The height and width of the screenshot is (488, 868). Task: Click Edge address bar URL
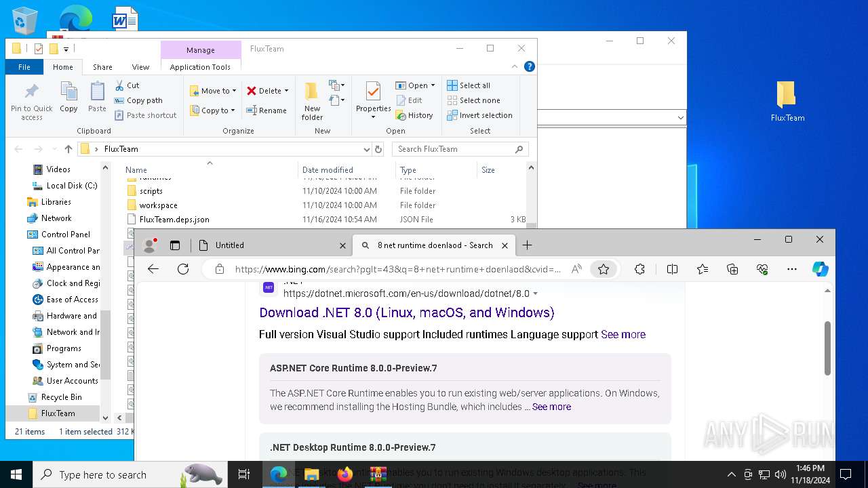coord(398,269)
